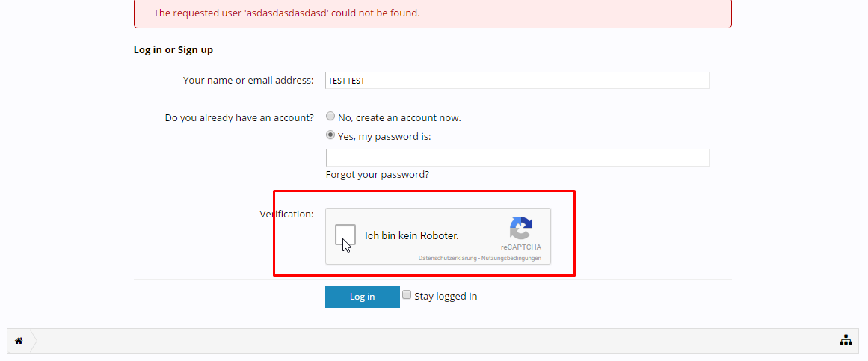The width and height of the screenshot is (868, 361).
Task: Click the home icon in the breadcrumb bar
Action: click(19, 341)
